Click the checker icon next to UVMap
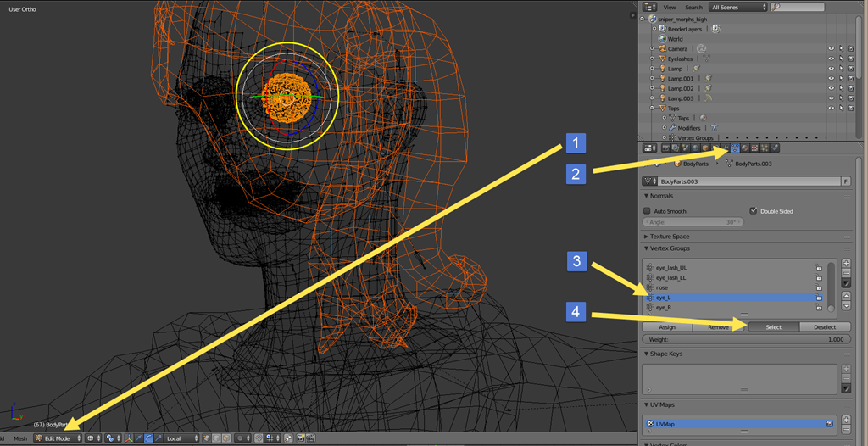This screenshot has height=446, width=868. tap(650, 424)
